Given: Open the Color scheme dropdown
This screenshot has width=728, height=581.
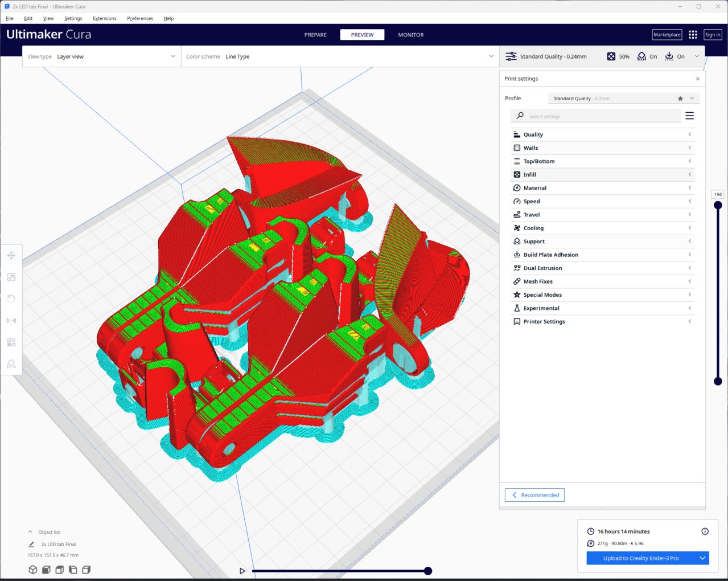Looking at the screenshot, I should pos(340,56).
